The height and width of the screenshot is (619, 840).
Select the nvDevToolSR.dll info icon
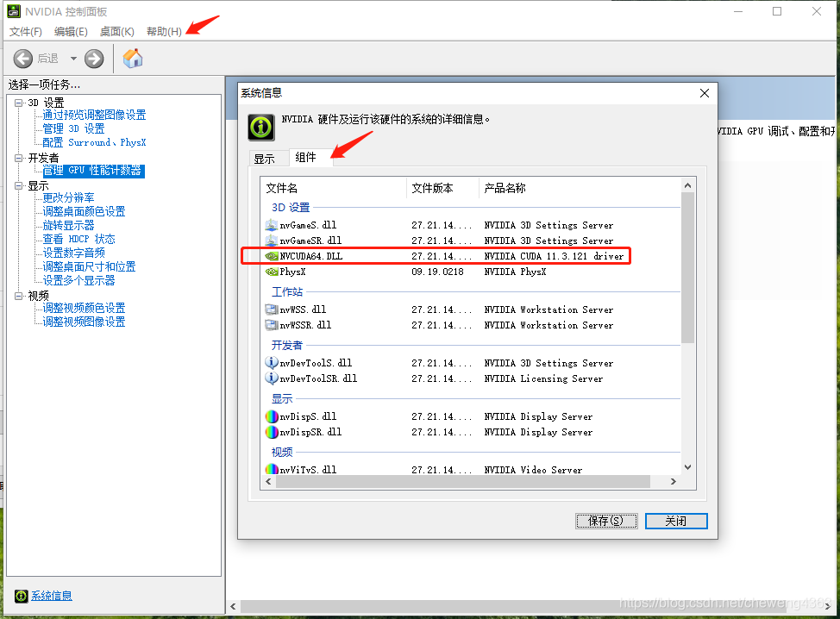point(272,378)
